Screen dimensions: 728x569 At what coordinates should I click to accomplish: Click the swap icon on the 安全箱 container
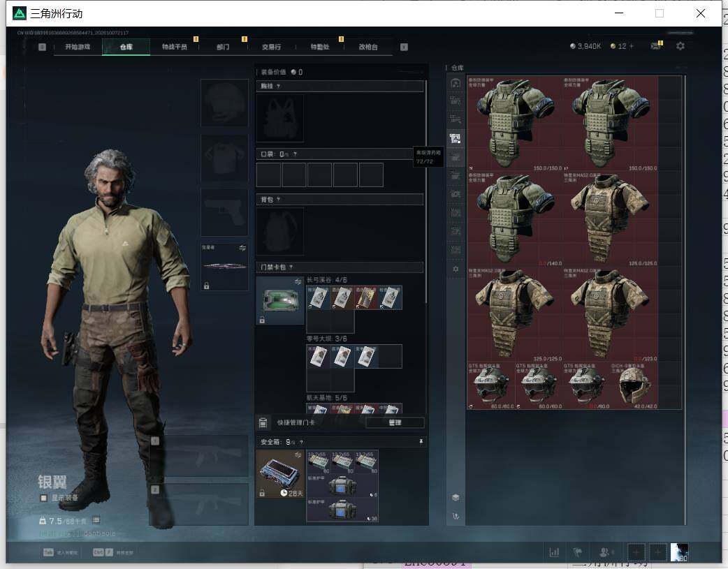point(298,455)
